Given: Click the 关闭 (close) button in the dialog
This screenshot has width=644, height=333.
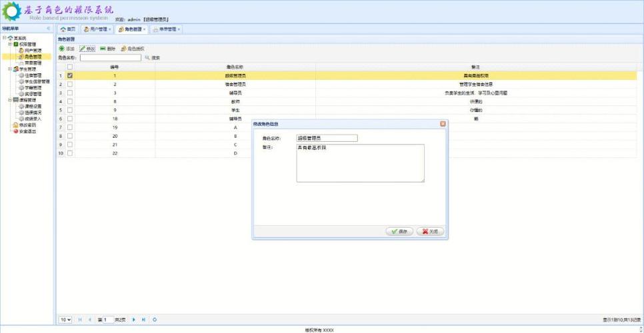Looking at the screenshot, I should tap(430, 231).
